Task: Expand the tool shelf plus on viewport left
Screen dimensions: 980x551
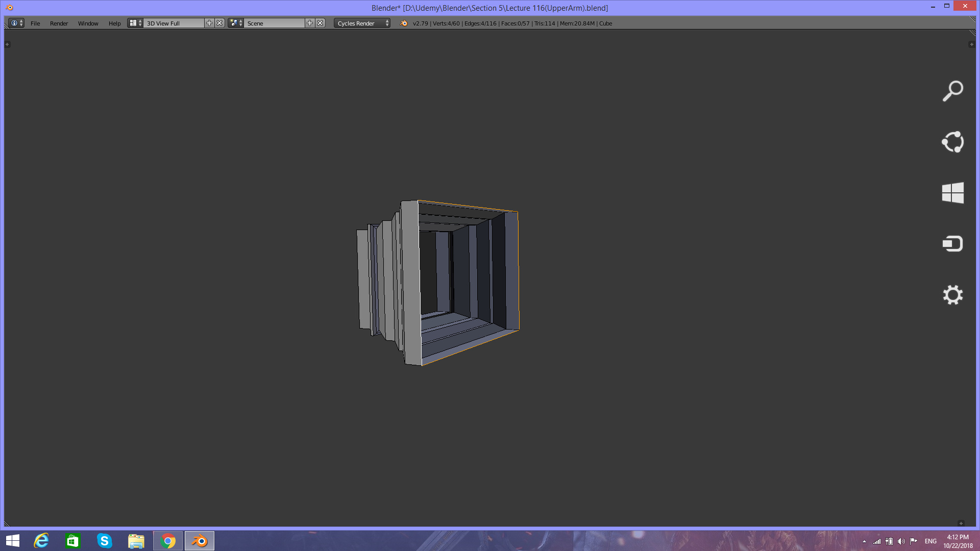Action: click(x=7, y=44)
